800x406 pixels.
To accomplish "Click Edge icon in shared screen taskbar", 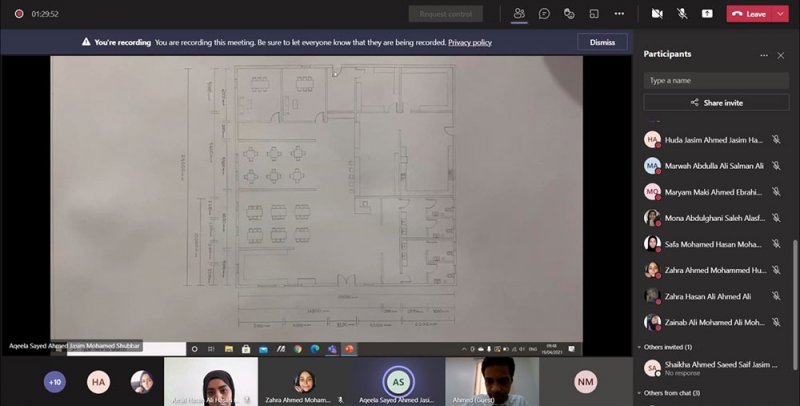I will (315, 349).
